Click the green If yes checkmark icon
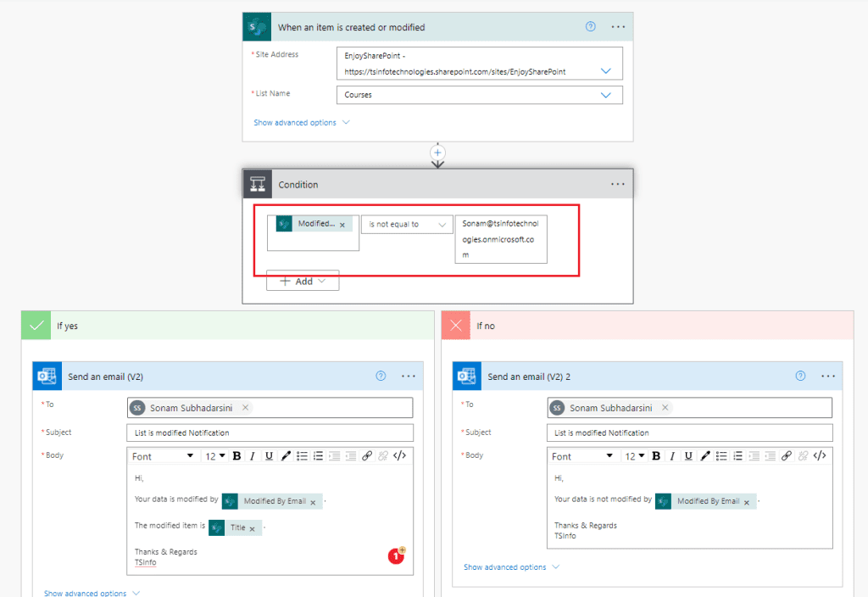Image resolution: width=868 pixels, height=597 pixels. (x=36, y=325)
